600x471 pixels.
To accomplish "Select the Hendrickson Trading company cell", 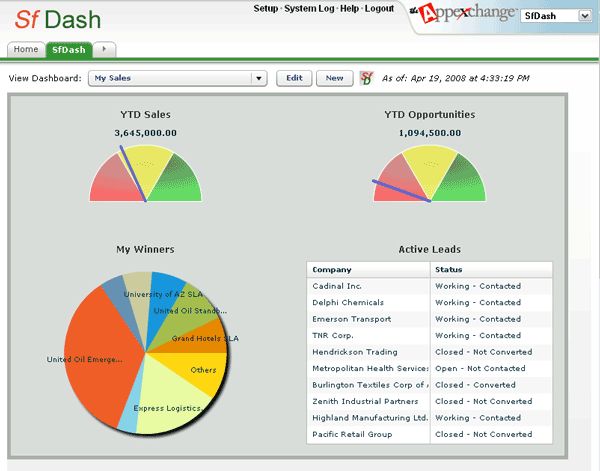I will click(x=368, y=352).
